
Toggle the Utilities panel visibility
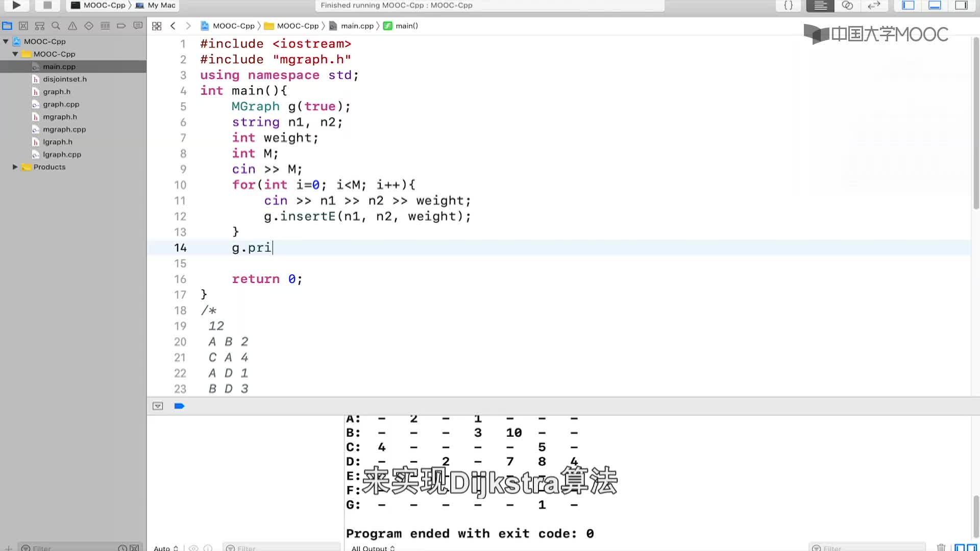click(x=962, y=5)
